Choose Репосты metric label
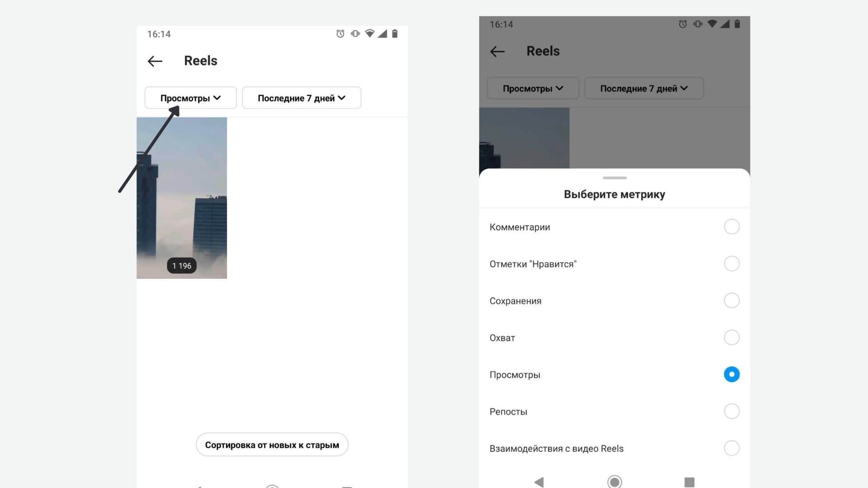 click(x=508, y=412)
